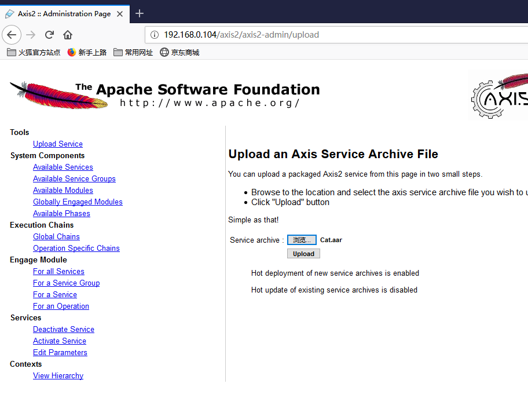Close the Axis2 Administration Page tab

pyautogui.click(x=119, y=14)
